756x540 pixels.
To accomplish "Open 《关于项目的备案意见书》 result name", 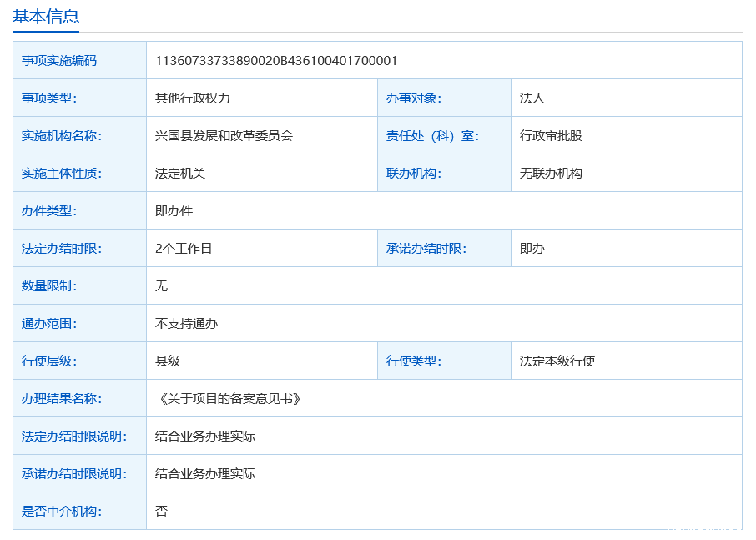I will click(x=228, y=399).
